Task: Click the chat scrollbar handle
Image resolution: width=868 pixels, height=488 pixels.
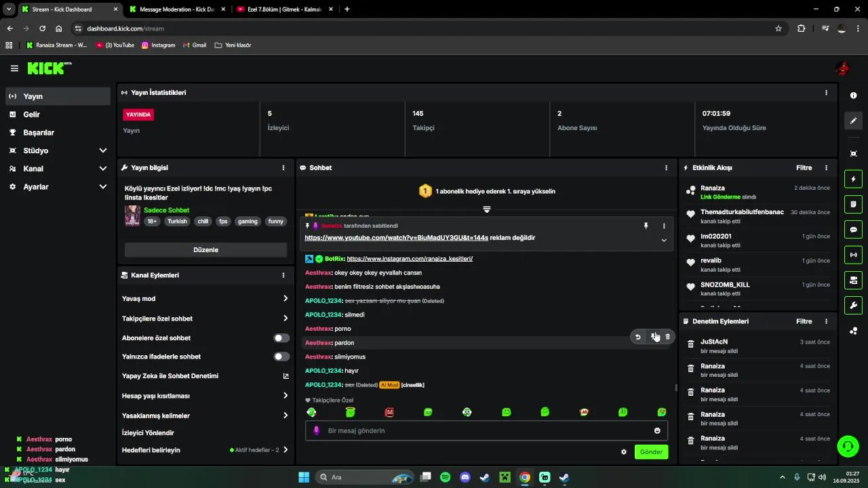Action: point(675,388)
